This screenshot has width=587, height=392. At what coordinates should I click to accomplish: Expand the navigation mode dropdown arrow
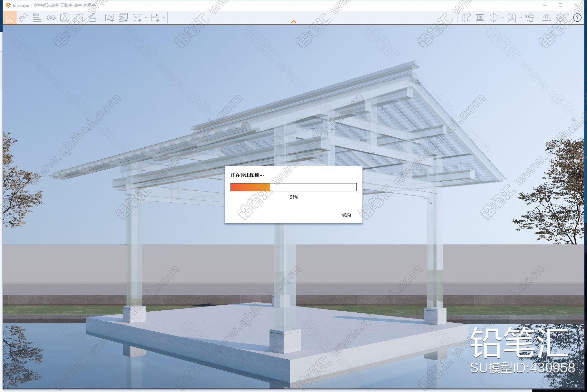point(521,18)
